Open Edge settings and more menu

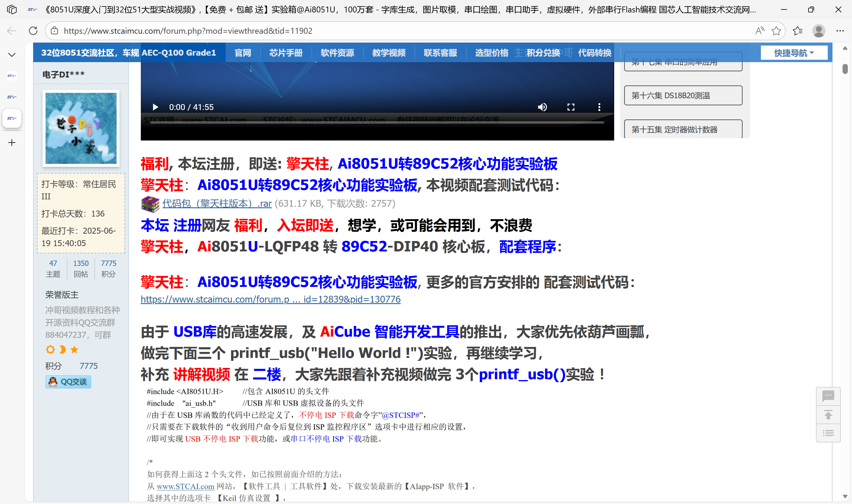click(840, 31)
